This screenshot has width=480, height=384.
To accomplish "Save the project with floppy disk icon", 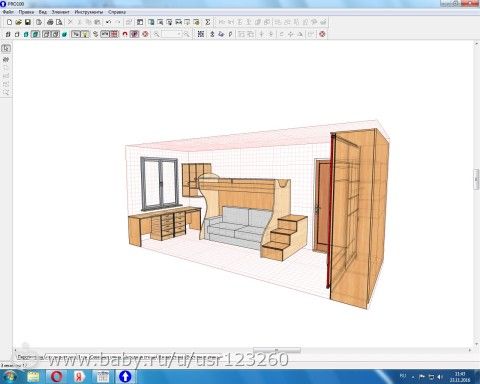I will click(28, 22).
